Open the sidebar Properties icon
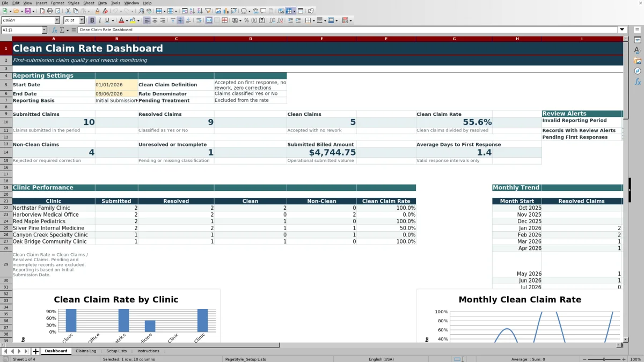The width and height of the screenshot is (644, 362). tap(638, 40)
